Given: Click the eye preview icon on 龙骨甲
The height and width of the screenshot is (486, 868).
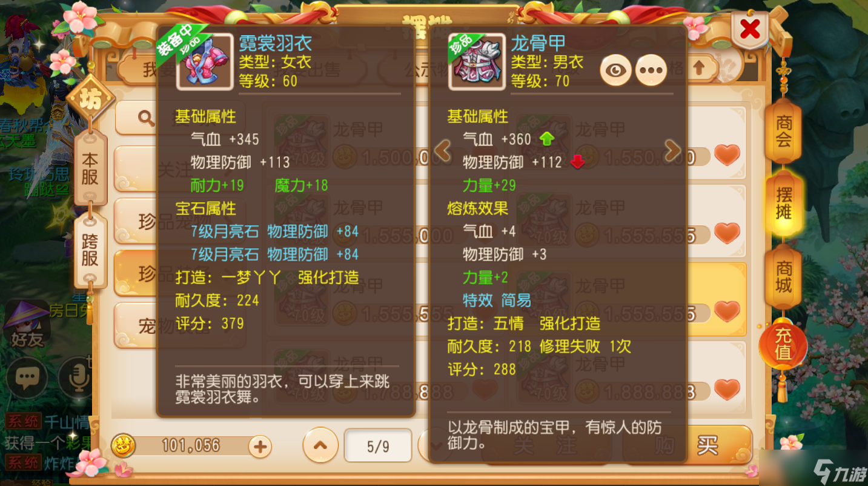Looking at the screenshot, I should pyautogui.click(x=615, y=70).
